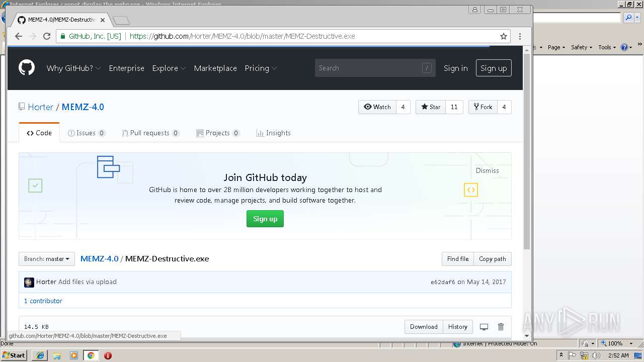The image size is (644, 362).
Task: Open the Enterprise page
Action: pyautogui.click(x=126, y=68)
